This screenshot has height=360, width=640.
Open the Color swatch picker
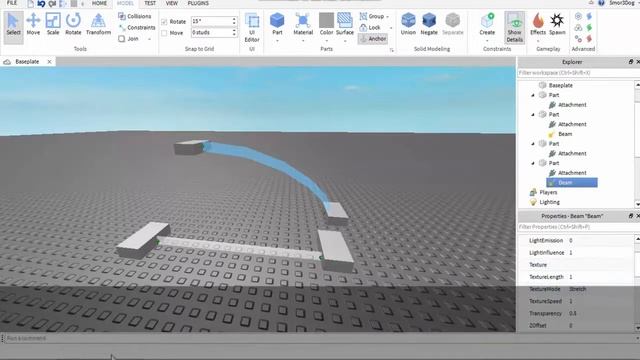(x=326, y=24)
